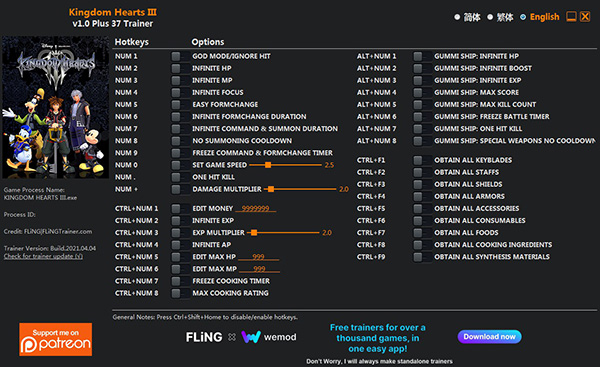
Task: Click Support me on Patreon button
Action: coord(56,339)
